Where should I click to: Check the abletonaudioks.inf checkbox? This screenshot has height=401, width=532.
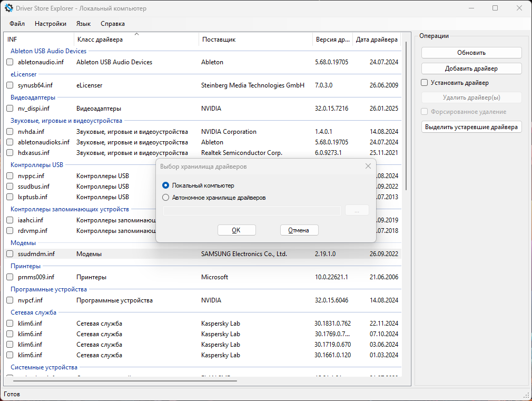(x=10, y=142)
